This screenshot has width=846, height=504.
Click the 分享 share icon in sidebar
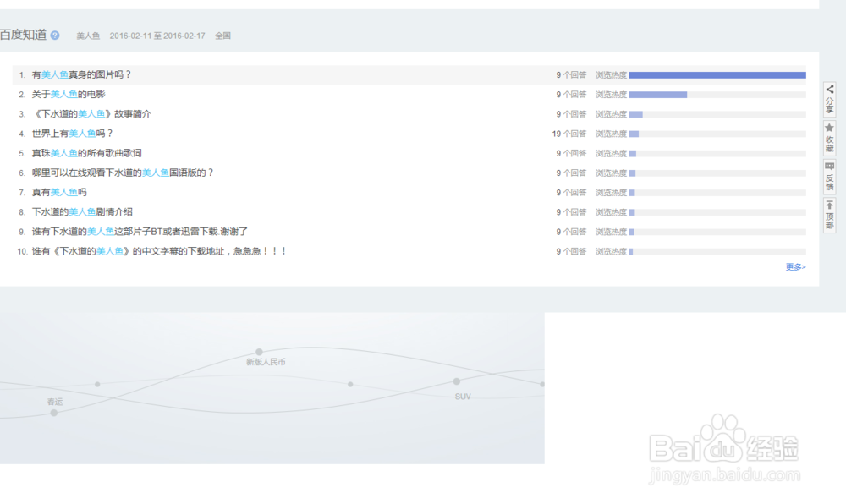[x=829, y=99]
